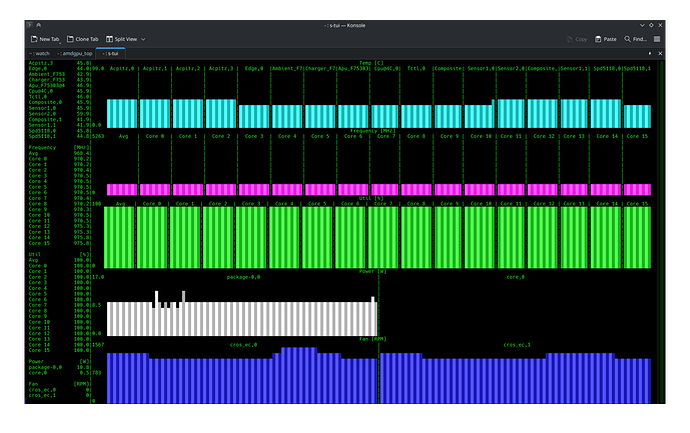690x433 pixels.
Task: Click the terminal's vertical scrollbar
Action: point(662,231)
